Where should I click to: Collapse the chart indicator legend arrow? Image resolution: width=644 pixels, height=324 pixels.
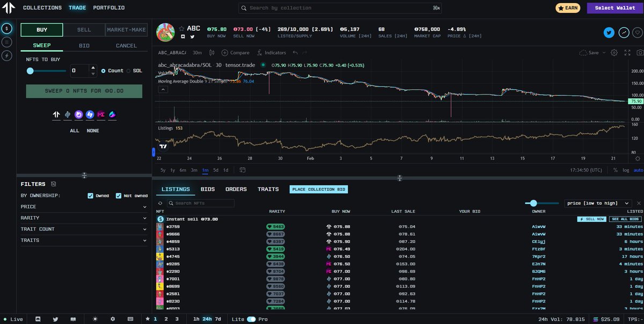pyautogui.click(x=163, y=90)
